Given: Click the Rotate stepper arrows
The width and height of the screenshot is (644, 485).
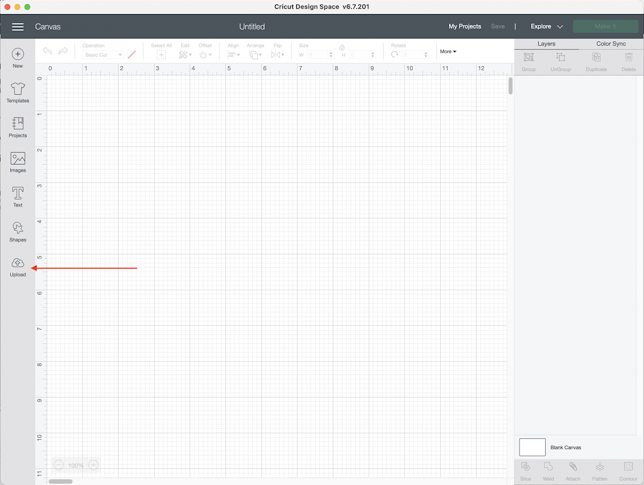Looking at the screenshot, I should (x=426, y=55).
